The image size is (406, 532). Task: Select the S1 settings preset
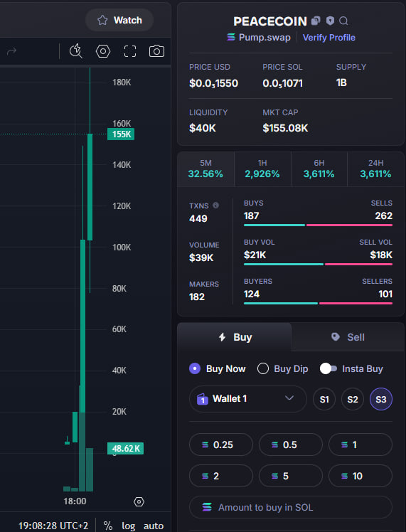coord(324,399)
